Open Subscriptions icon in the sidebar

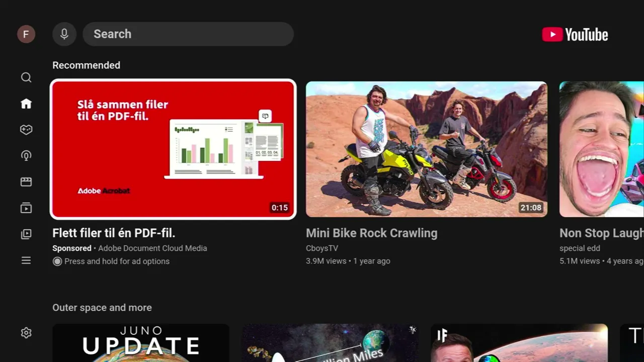26,208
